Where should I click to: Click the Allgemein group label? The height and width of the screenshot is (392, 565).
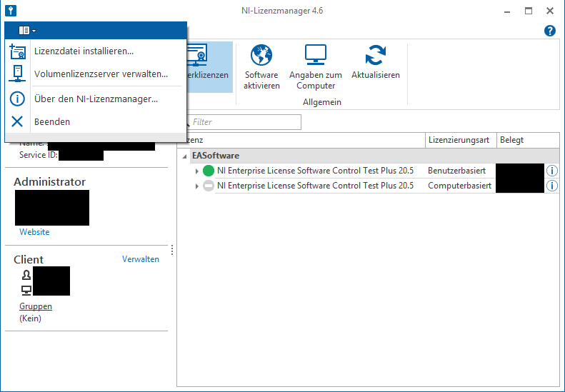[322, 102]
